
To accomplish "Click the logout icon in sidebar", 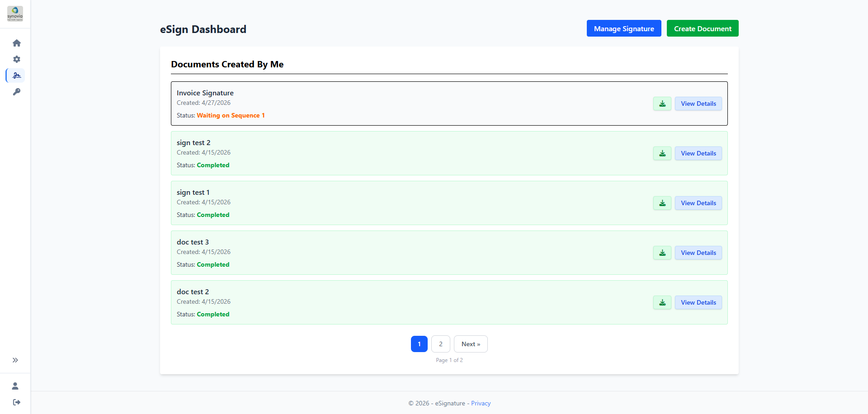I will (x=17, y=402).
